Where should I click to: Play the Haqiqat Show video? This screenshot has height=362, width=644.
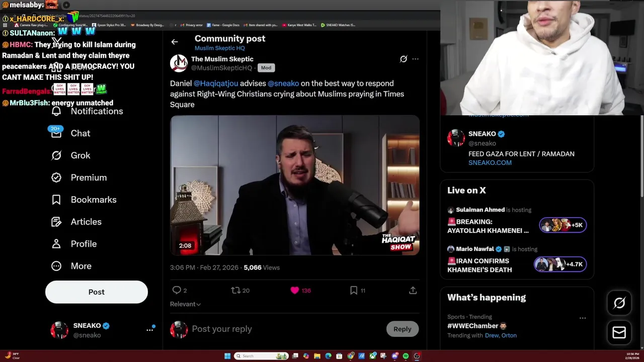point(294,185)
